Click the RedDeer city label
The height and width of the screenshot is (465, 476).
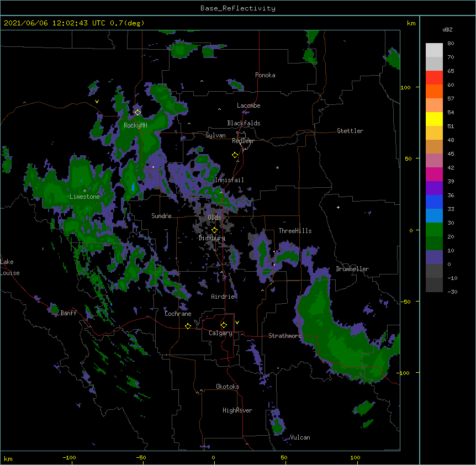click(x=243, y=141)
